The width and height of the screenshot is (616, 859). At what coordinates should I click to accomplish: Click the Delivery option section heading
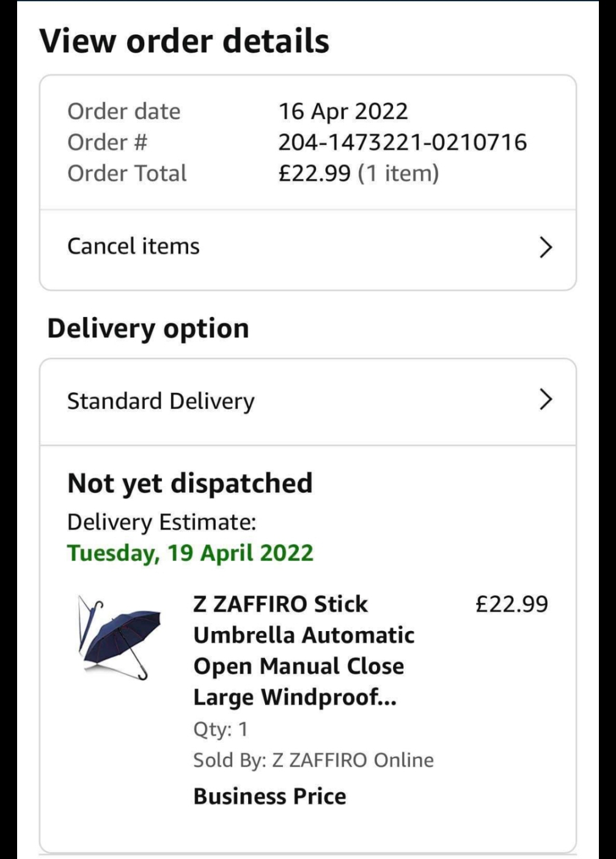(148, 328)
